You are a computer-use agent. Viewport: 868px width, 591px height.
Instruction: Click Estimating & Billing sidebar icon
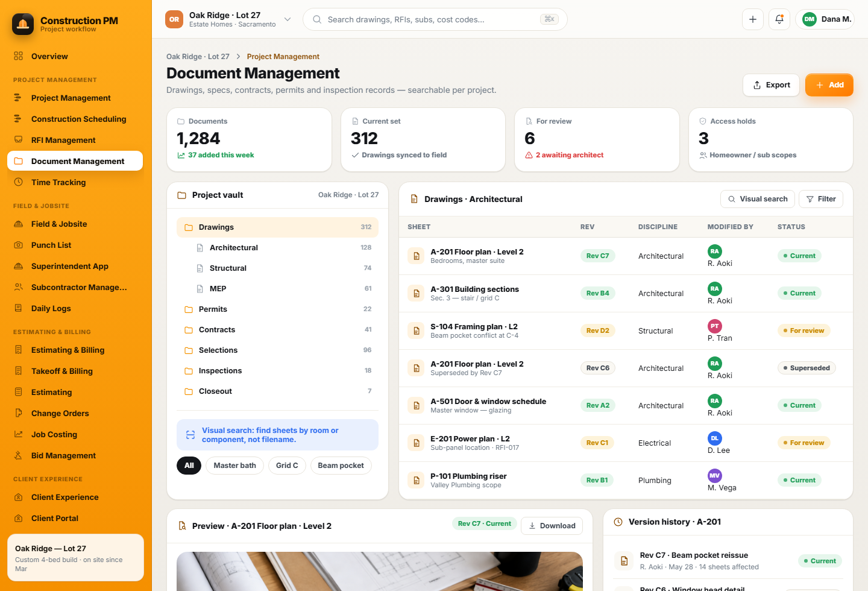coord(19,350)
